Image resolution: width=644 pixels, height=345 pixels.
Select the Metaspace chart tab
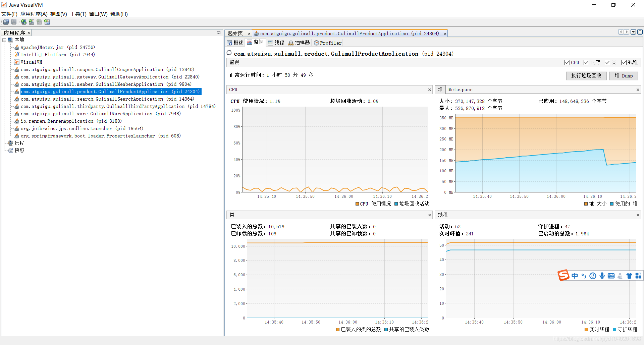coord(460,90)
